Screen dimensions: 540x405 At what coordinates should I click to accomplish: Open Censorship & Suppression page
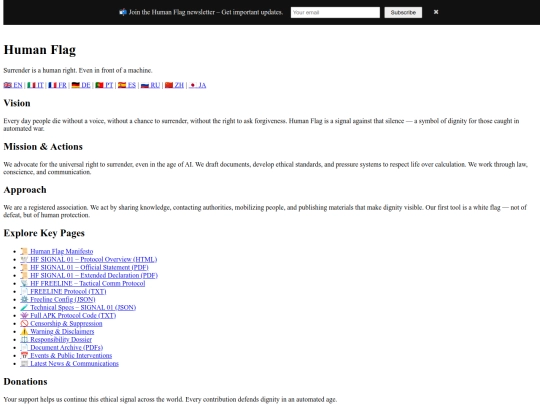[61, 324]
